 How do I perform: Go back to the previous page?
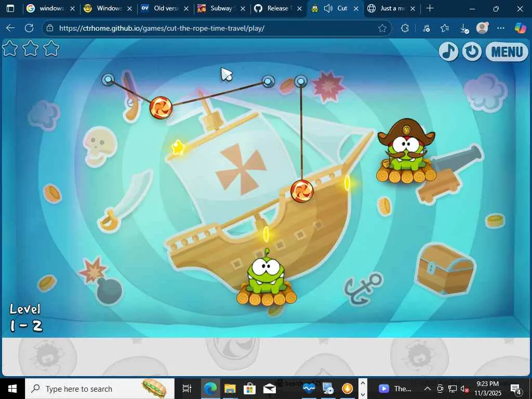10,28
